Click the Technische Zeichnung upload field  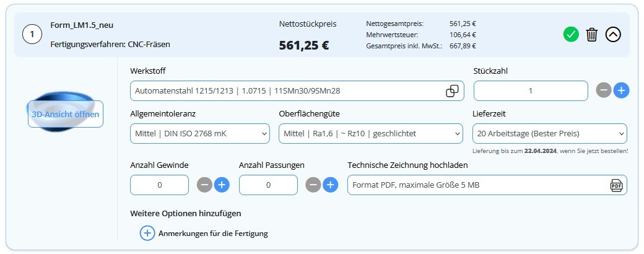pyautogui.click(x=477, y=185)
